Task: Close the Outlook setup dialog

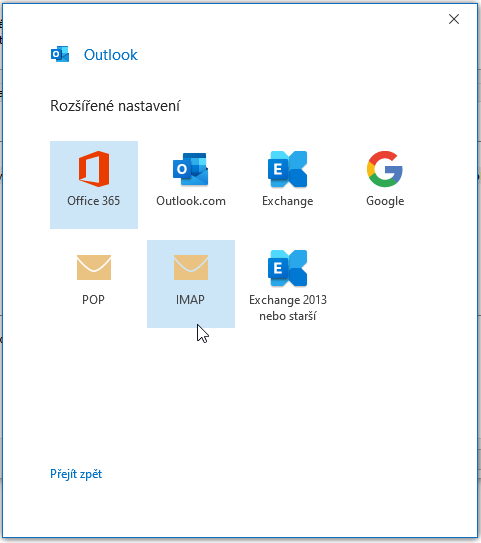Action: coord(454,19)
